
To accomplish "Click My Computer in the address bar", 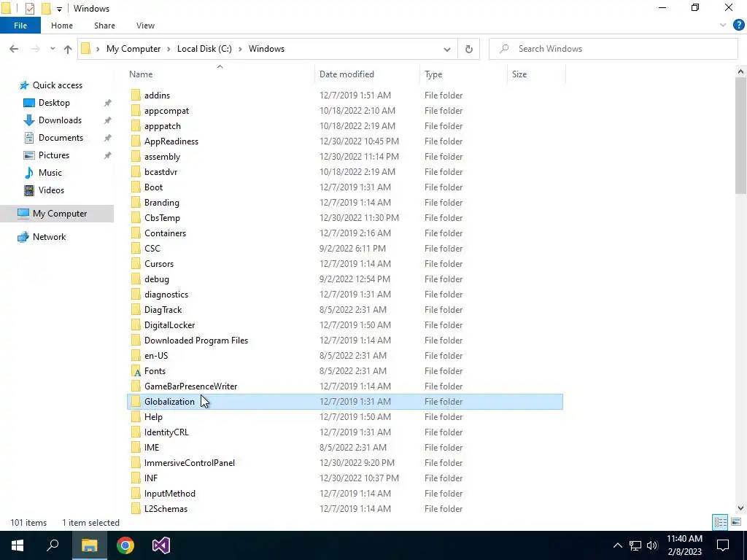I will tap(133, 49).
